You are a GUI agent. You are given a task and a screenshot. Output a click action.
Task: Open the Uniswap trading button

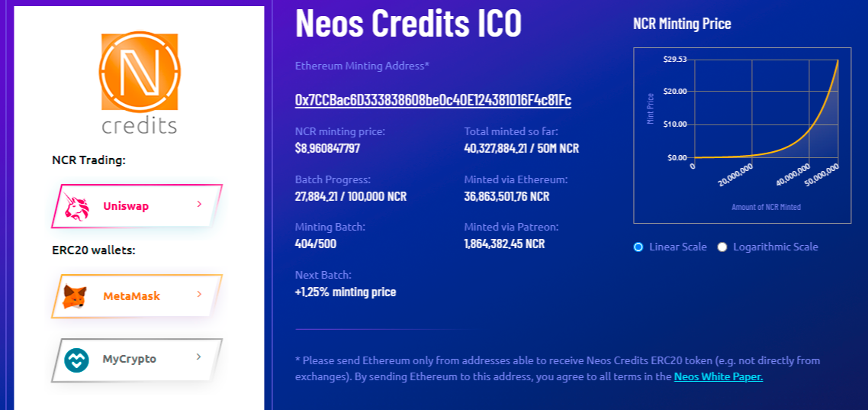click(136, 206)
